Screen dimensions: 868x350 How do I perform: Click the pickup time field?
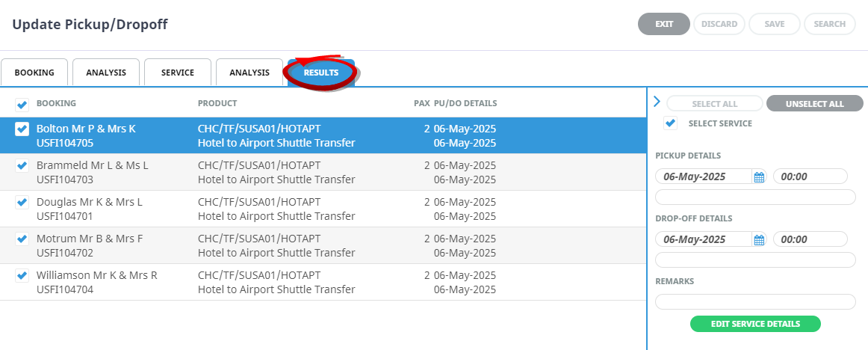810,177
